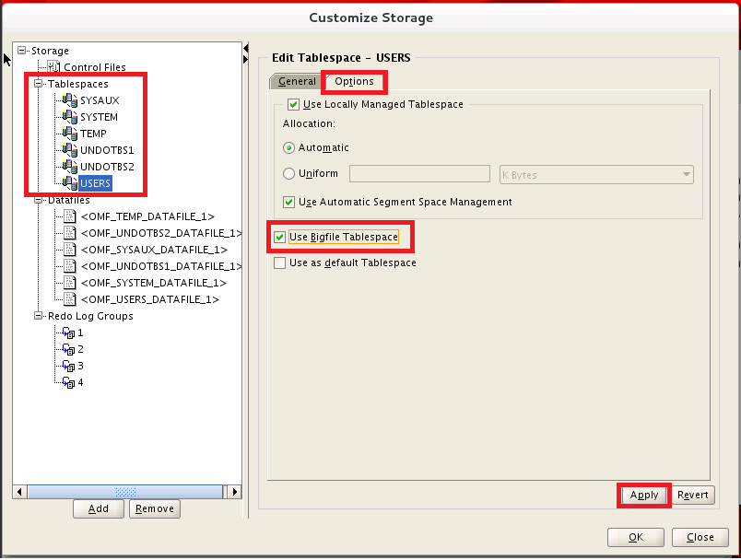The width and height of the screenshot is (741, 560).
Task: Open the Control Files icon
Action: (53, 67)
